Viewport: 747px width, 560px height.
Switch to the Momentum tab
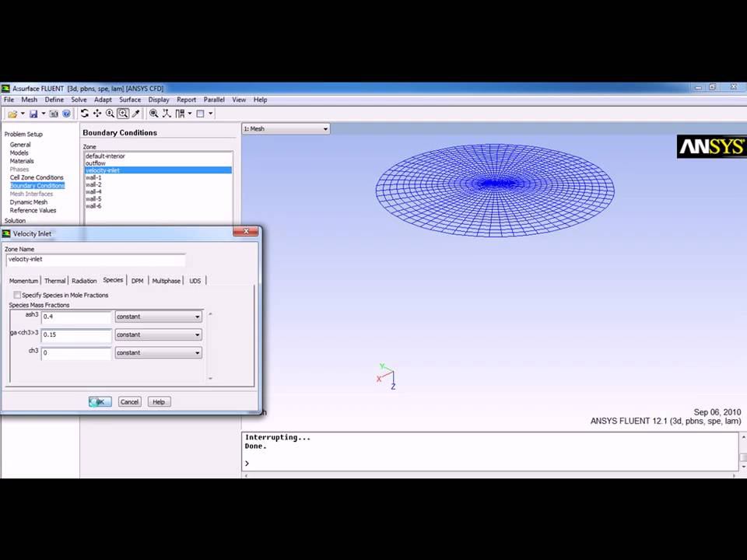(24, 281)
